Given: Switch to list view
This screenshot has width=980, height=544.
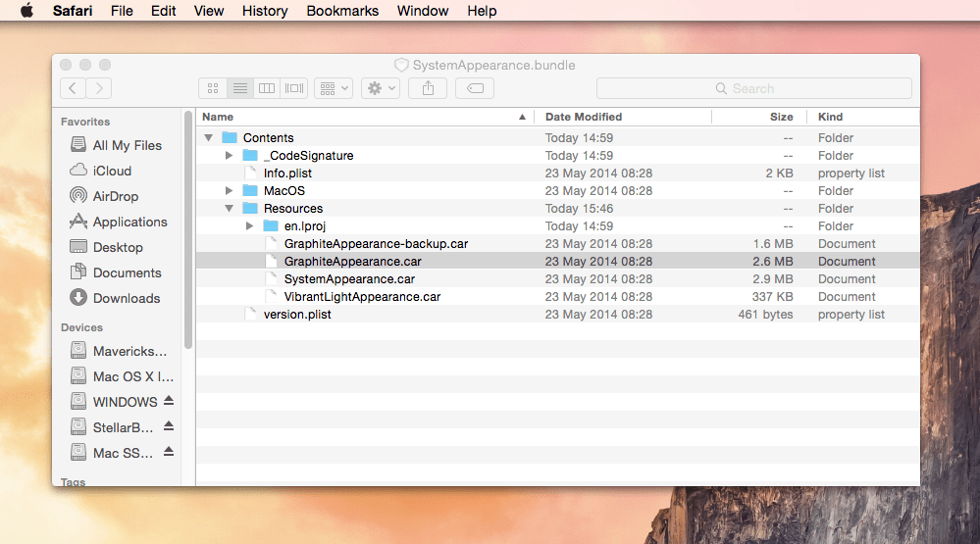Looking at the screenshot, I should coord(240,88).
